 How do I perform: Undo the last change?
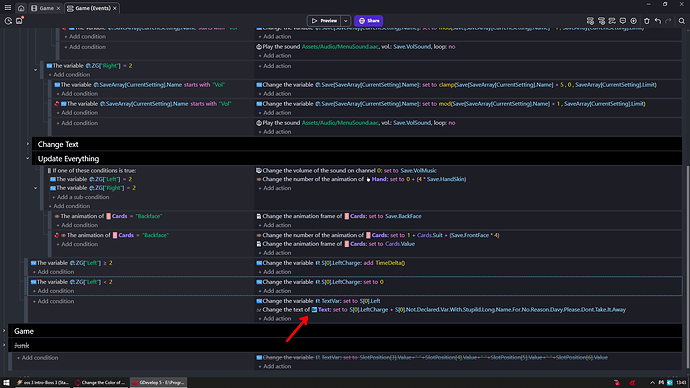pos(658,21)
